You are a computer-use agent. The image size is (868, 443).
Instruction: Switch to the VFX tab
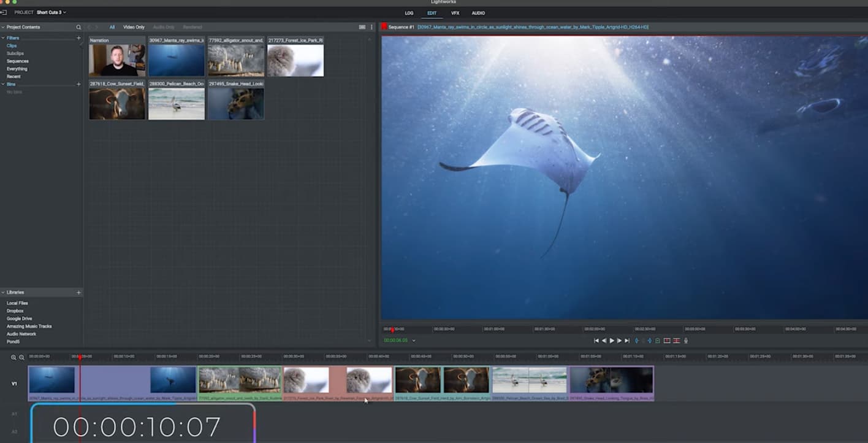tap(455, 13)
